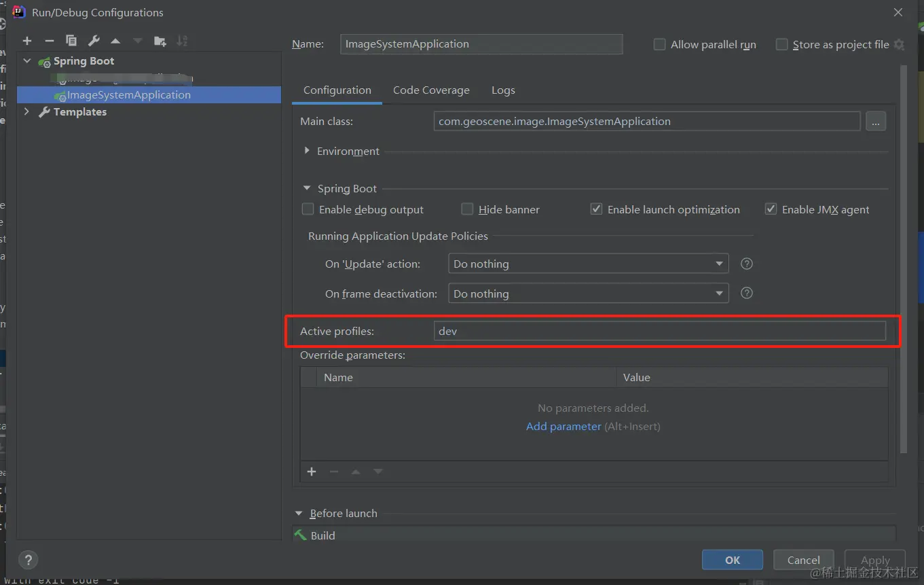Click the Create New Folder icon

point(160,41)
